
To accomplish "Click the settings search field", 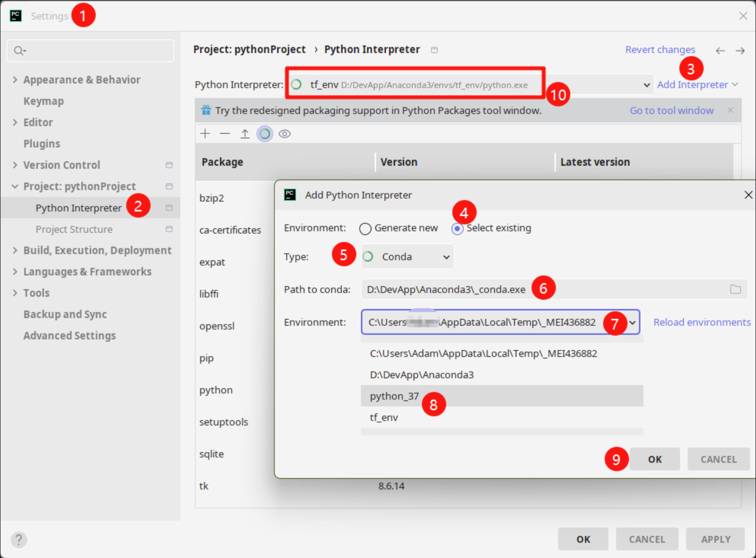I will click(90, 50).
